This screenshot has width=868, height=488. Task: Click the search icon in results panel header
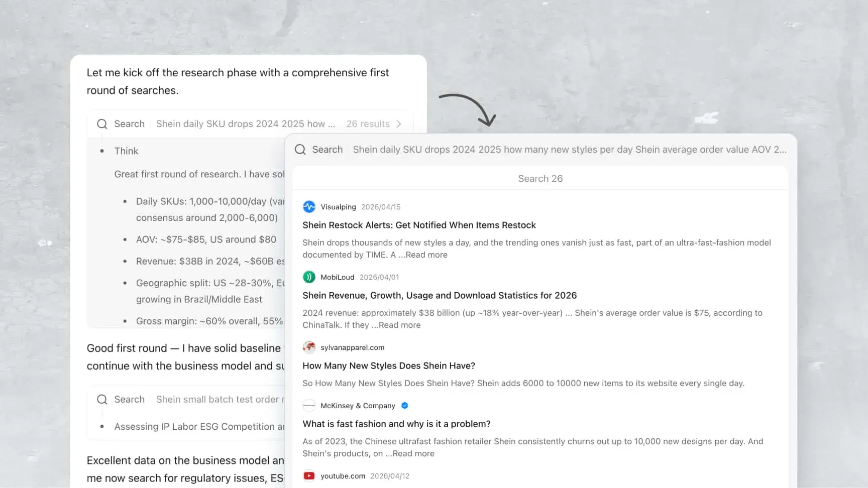tap(300, 150)
